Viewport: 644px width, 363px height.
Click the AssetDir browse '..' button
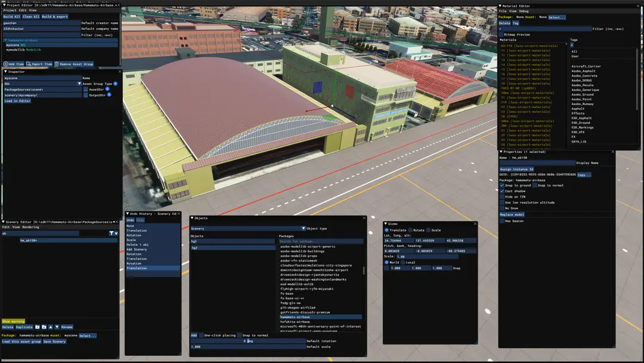coord(85,89)
